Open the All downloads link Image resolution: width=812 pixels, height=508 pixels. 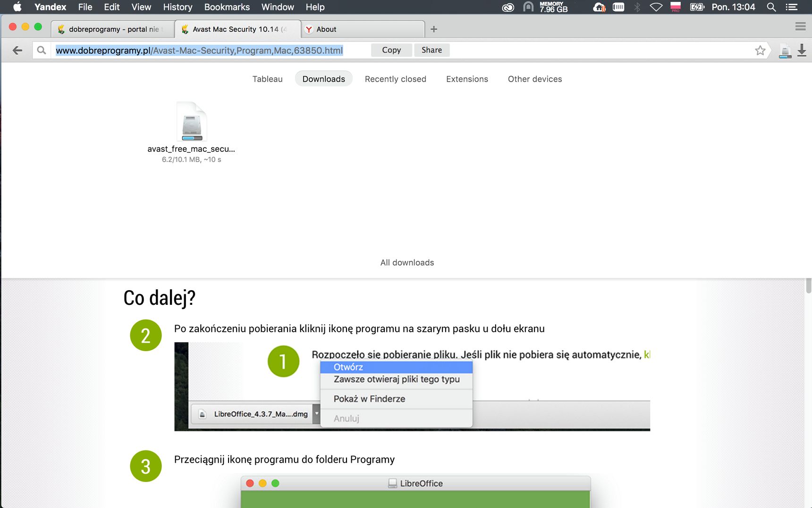click(x=407, y=263)
